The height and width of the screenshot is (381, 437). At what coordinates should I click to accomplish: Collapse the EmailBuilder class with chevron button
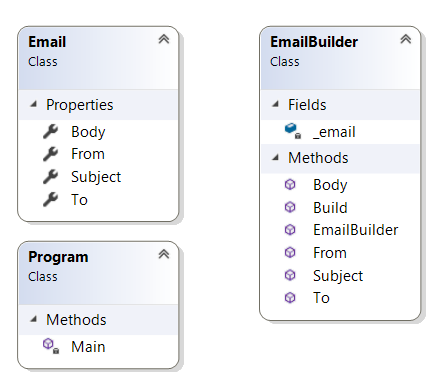tap(406, 39)
